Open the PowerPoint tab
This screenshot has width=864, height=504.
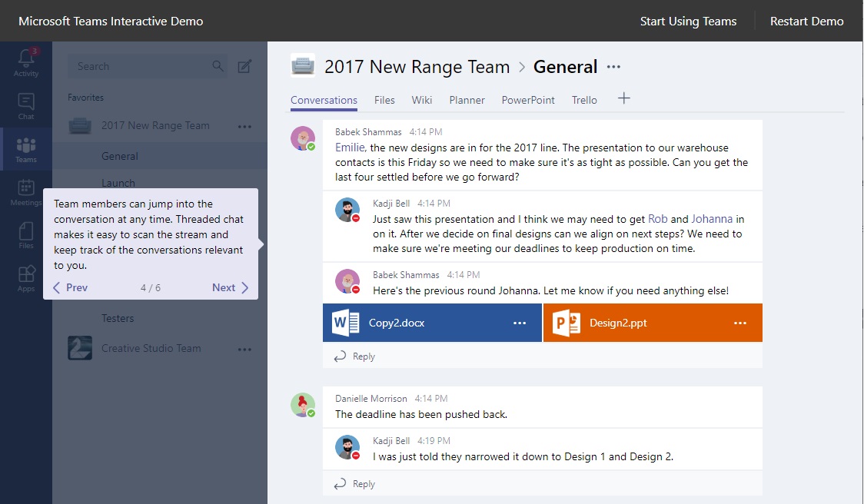[x=528, y=100]
